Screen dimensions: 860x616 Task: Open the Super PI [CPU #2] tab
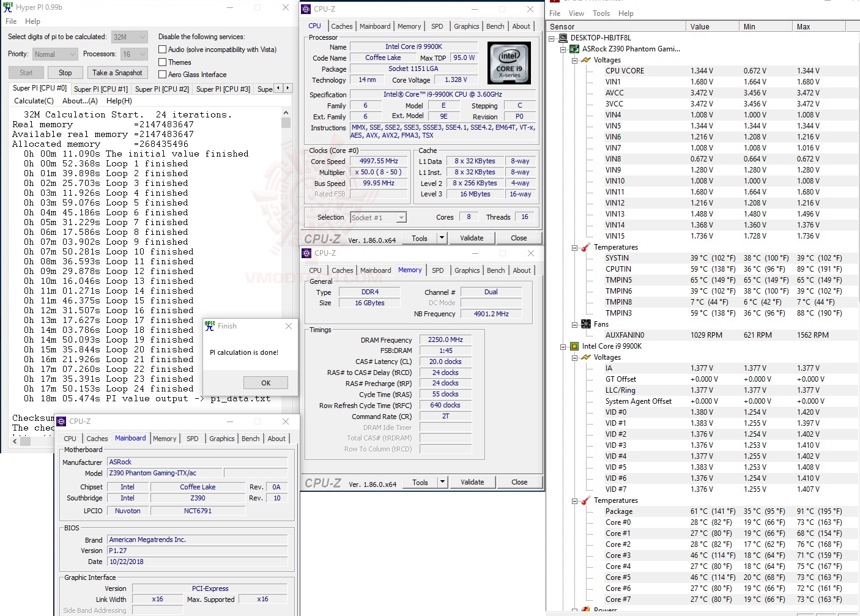pyautogui.click(x=161, y=89)
